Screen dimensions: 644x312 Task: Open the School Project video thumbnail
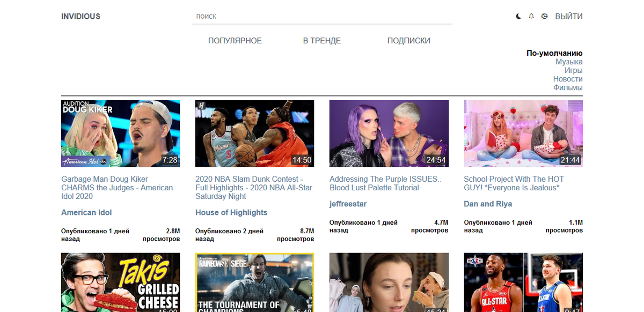523,133
